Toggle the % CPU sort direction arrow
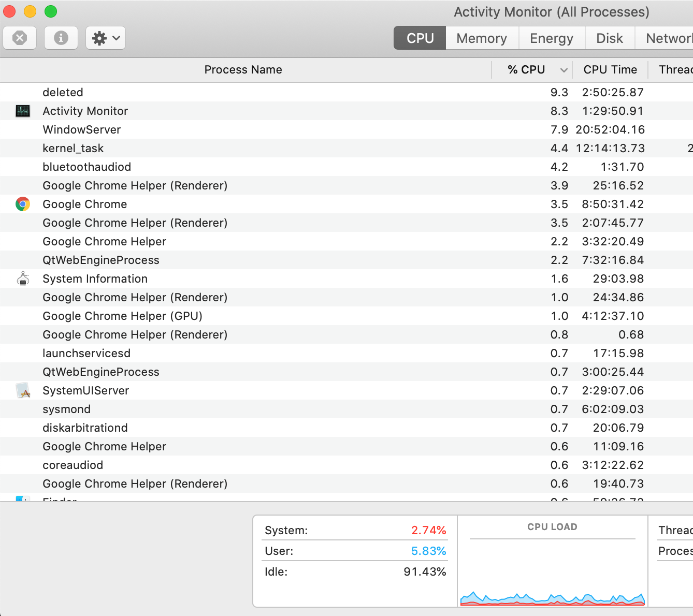 coord(564,70)
